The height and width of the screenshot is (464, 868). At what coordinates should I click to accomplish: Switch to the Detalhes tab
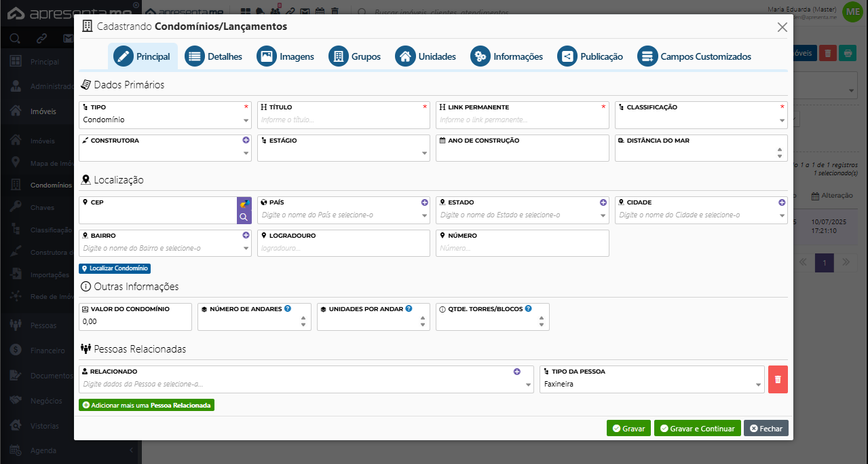tap(214, 57)
